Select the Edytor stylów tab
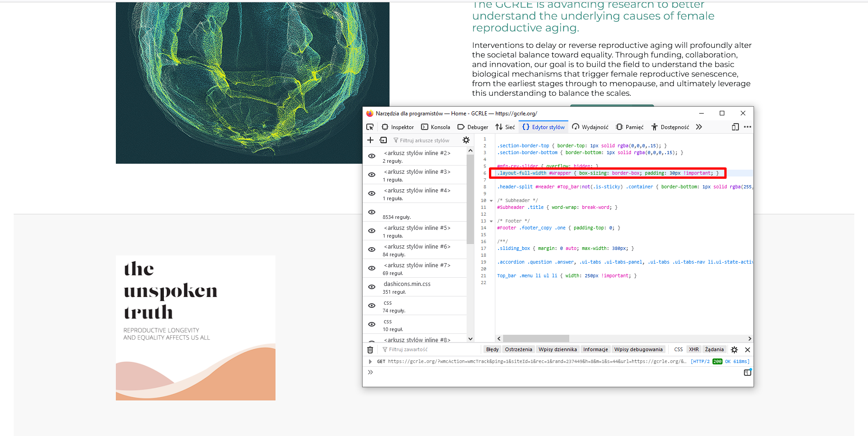The width and height of the screenshot is (868, 436). (544, 127)
